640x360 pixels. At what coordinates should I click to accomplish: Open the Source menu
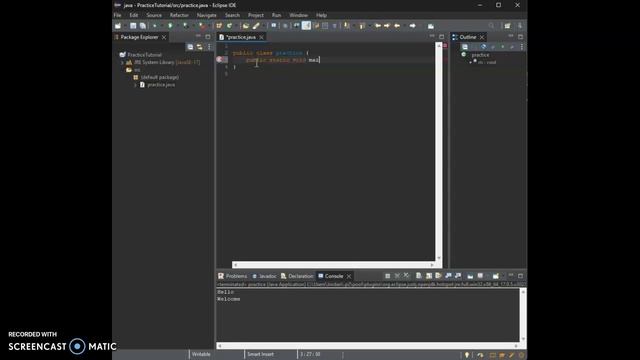(154, 15)
